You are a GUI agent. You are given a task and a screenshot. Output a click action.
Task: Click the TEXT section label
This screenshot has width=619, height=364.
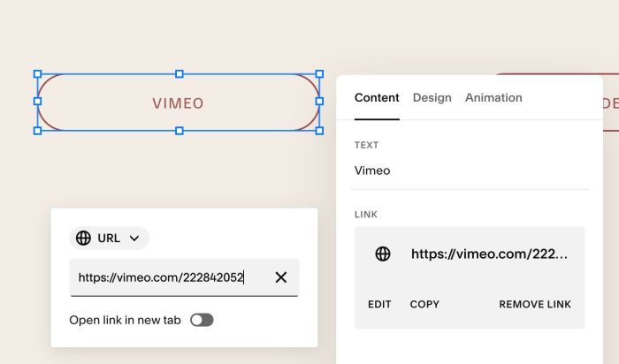[x=367, y=145]
